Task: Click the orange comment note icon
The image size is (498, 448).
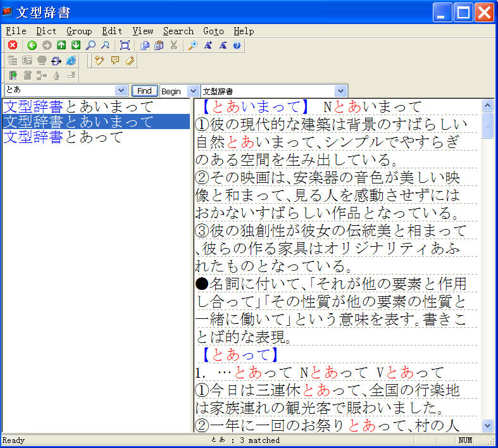Action: 115,60
